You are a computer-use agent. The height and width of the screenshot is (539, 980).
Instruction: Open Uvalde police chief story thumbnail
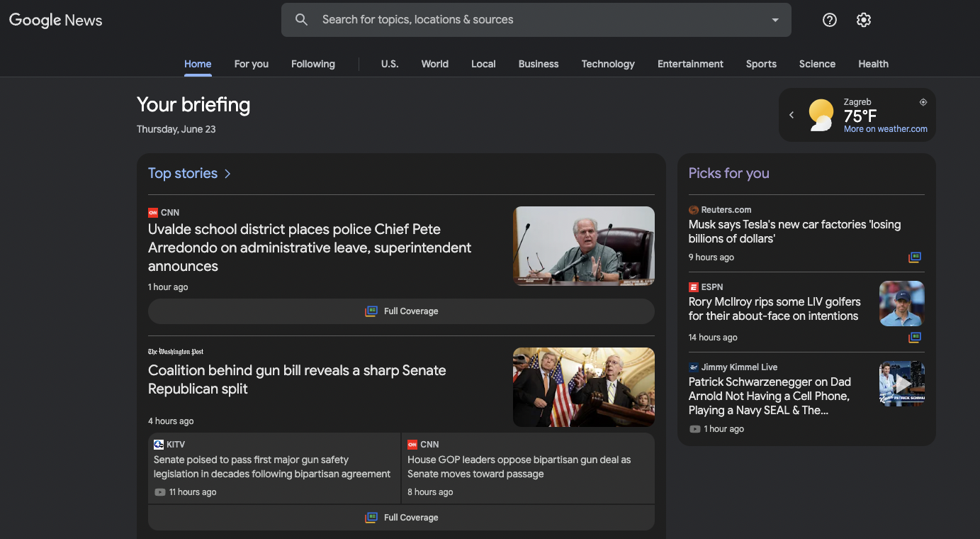584,246
